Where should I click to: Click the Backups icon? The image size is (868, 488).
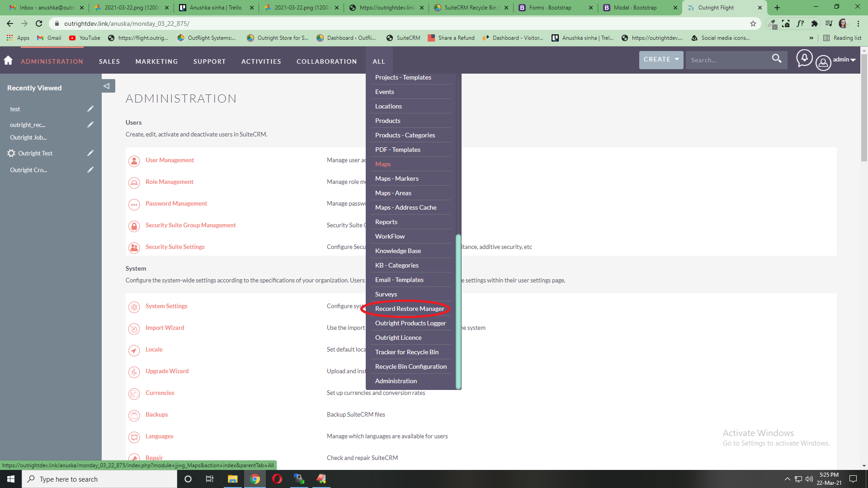134,415
